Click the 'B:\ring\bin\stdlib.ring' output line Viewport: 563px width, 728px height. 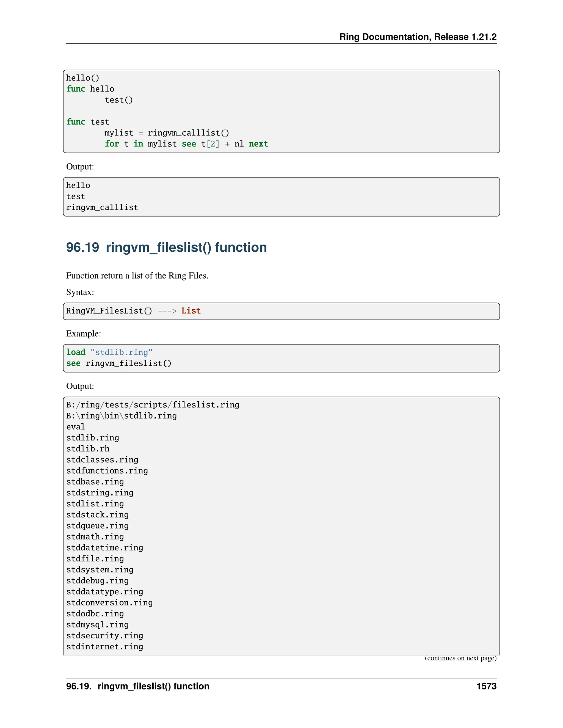[x=122, y=416]
